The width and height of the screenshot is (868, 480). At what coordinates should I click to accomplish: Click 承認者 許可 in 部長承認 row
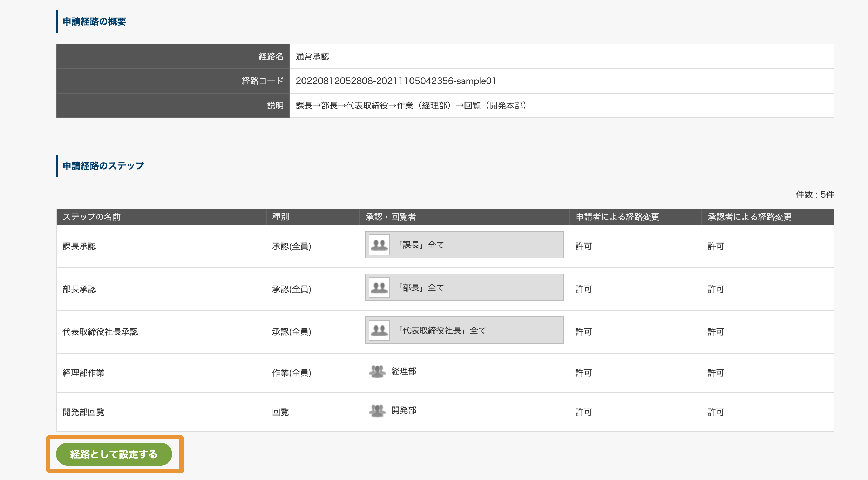(716, 289)
